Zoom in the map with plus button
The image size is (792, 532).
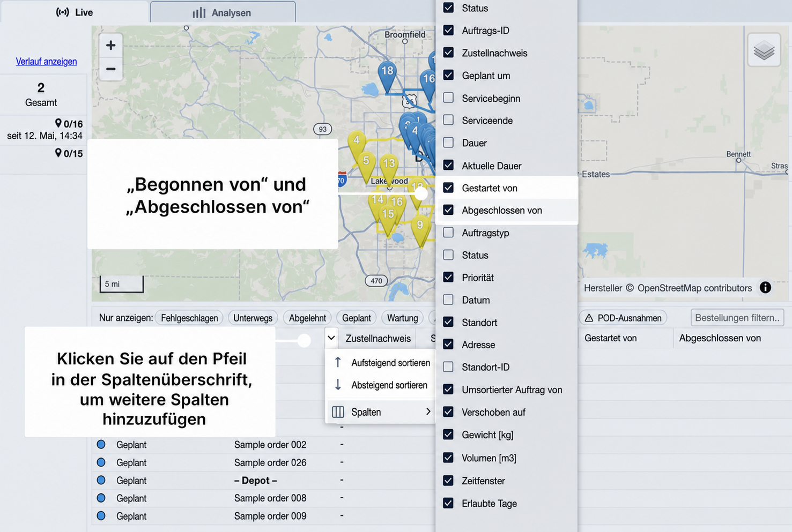(x=110, y=46)
